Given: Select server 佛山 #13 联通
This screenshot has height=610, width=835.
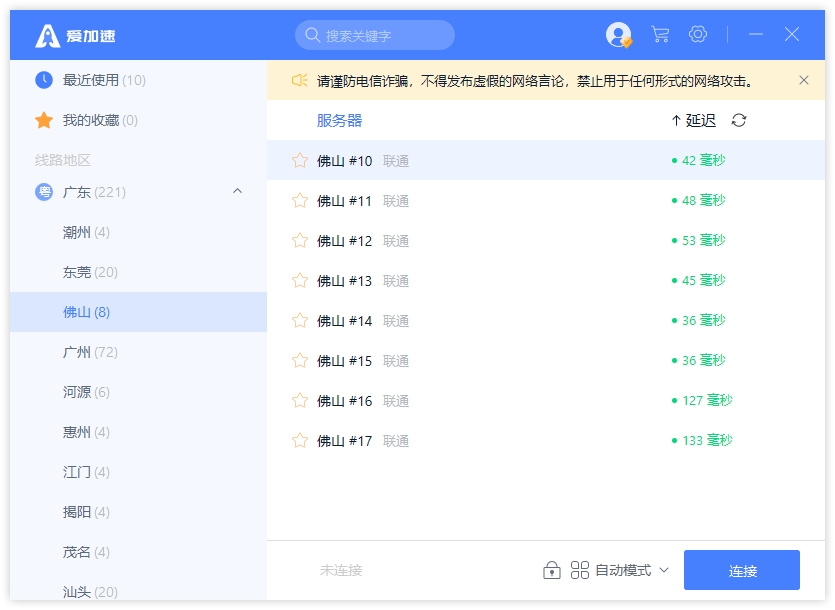Looking at the screenshot, I should coord(546,280).
